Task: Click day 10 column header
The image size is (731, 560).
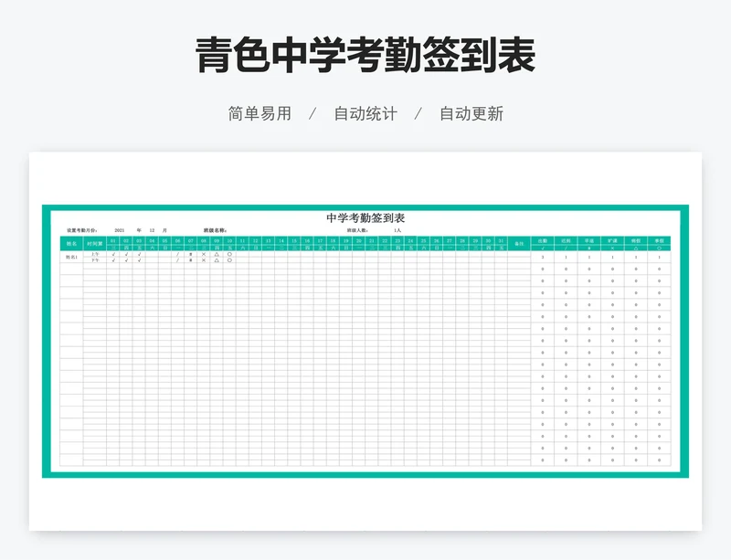Action: [x=229, y=240]
